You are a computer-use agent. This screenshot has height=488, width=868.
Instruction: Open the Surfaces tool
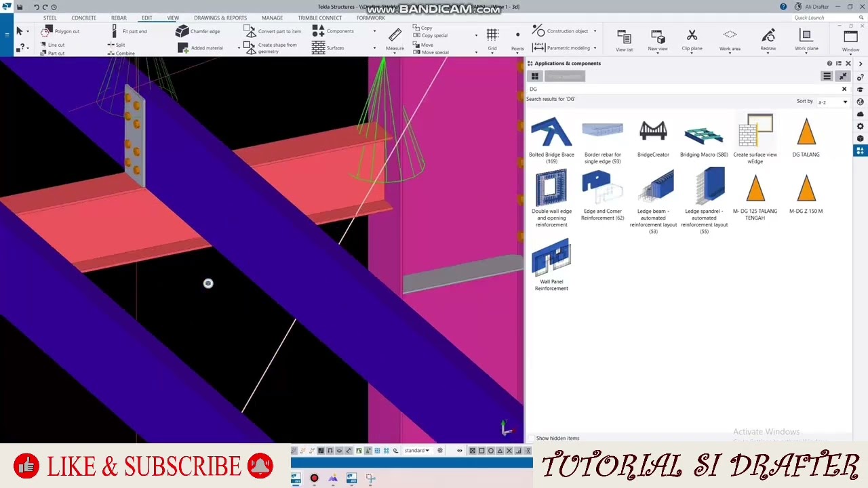(x=329, y=48)
